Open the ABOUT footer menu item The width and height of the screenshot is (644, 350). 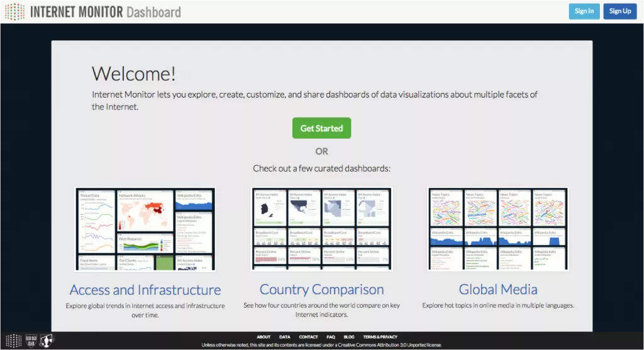pyautogui.click(x=264, y=337)
